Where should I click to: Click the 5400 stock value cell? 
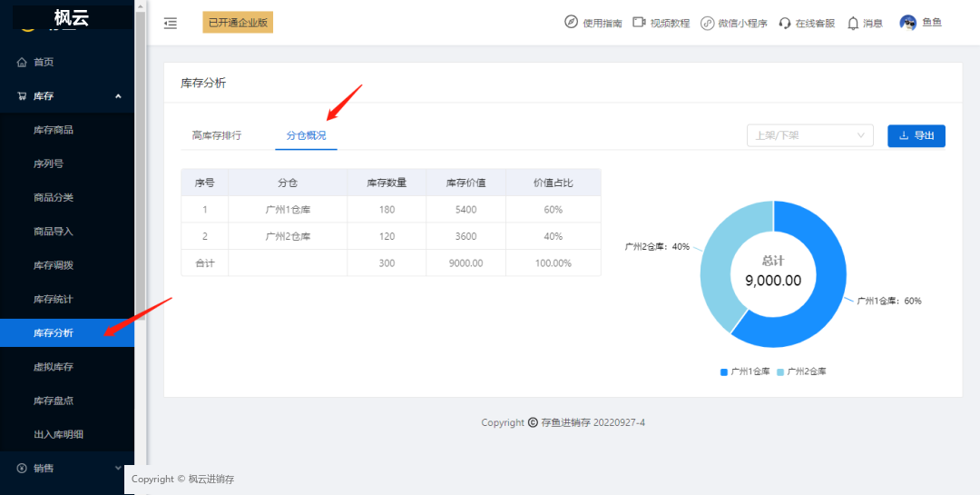(466, 210)
